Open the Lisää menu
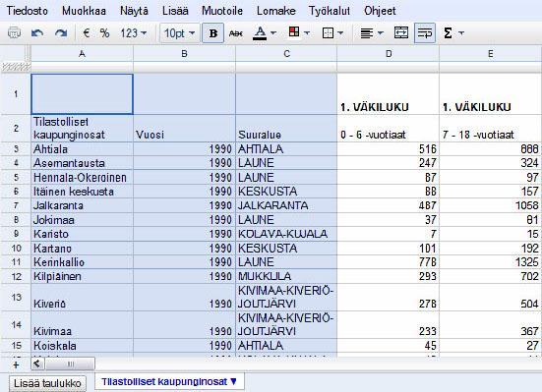542x392 pixels. pos(175,11)
